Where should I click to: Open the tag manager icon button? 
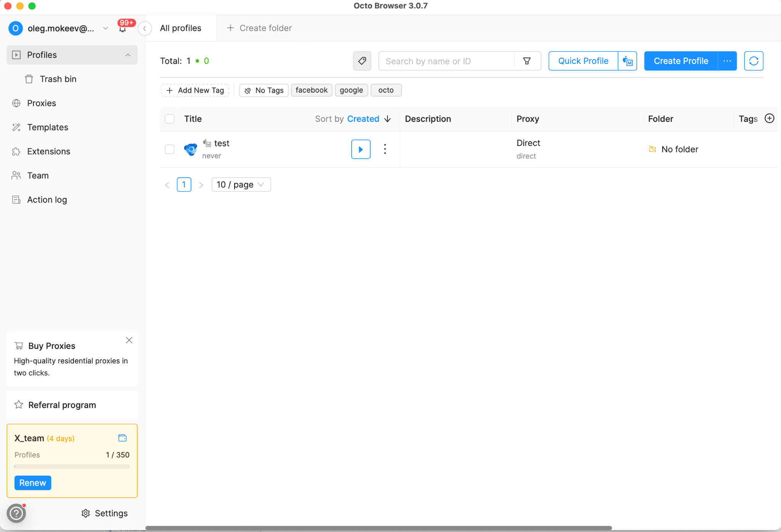pos(362,61)
